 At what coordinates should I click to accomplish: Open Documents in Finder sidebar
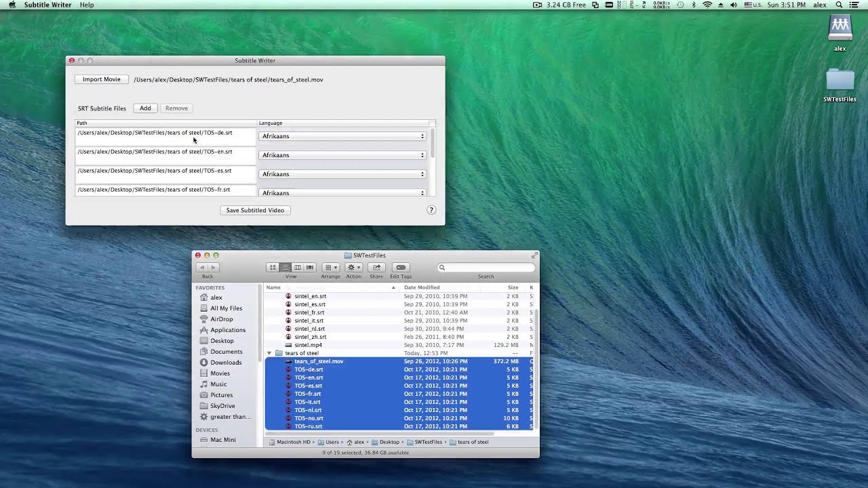(226, 352)
